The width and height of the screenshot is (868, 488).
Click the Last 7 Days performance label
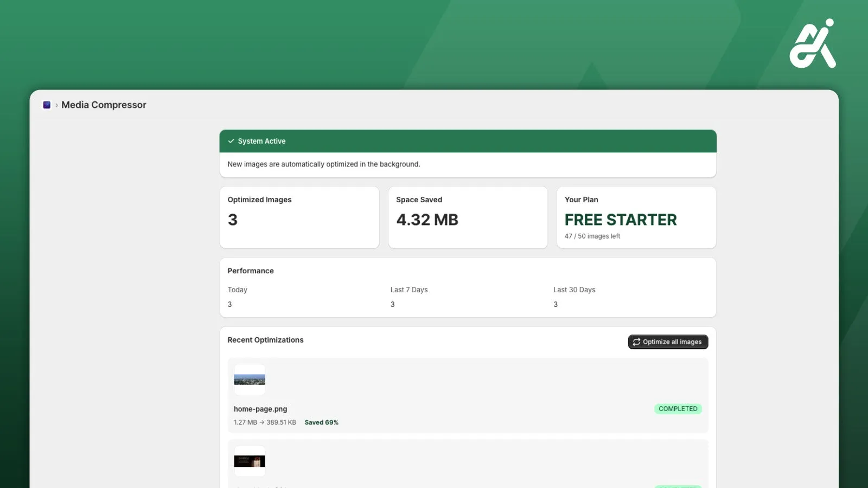point(409,290)
